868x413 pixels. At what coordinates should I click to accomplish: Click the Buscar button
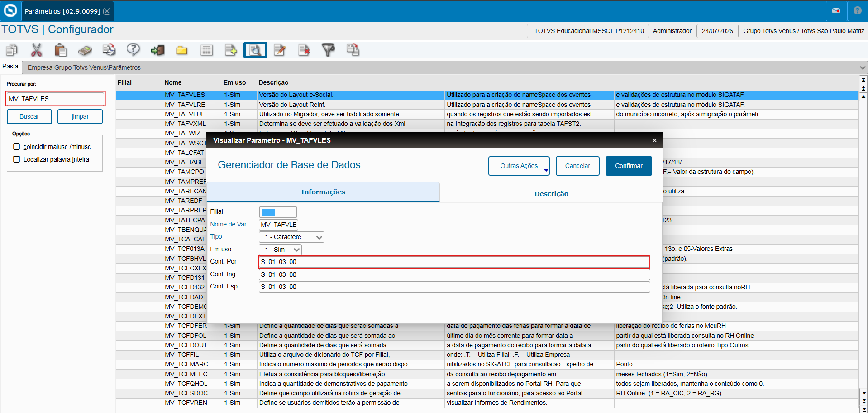pyautogui.click(x=29, y=116)
